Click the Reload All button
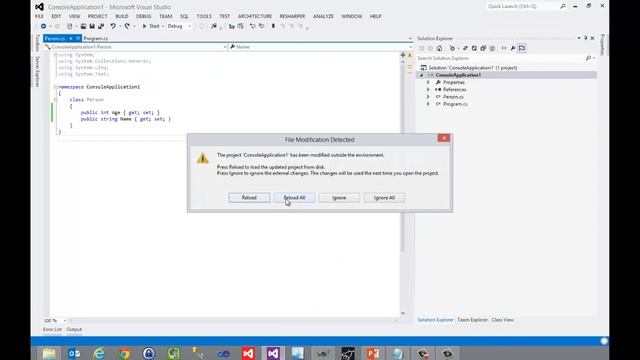The width and height of the screenshot is (640, 360). (x=294, y=198)
